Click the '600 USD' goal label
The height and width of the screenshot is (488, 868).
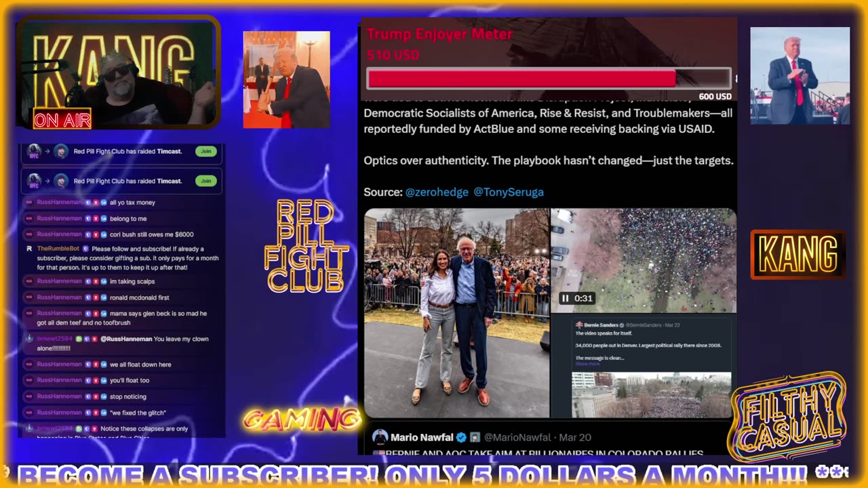pyautogui.click(x=715, y=97)
